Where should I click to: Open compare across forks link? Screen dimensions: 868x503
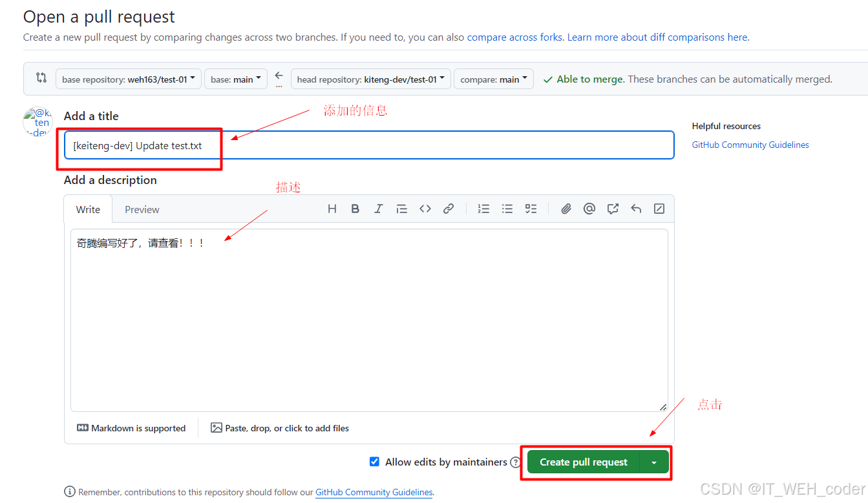tap(514, 37)
